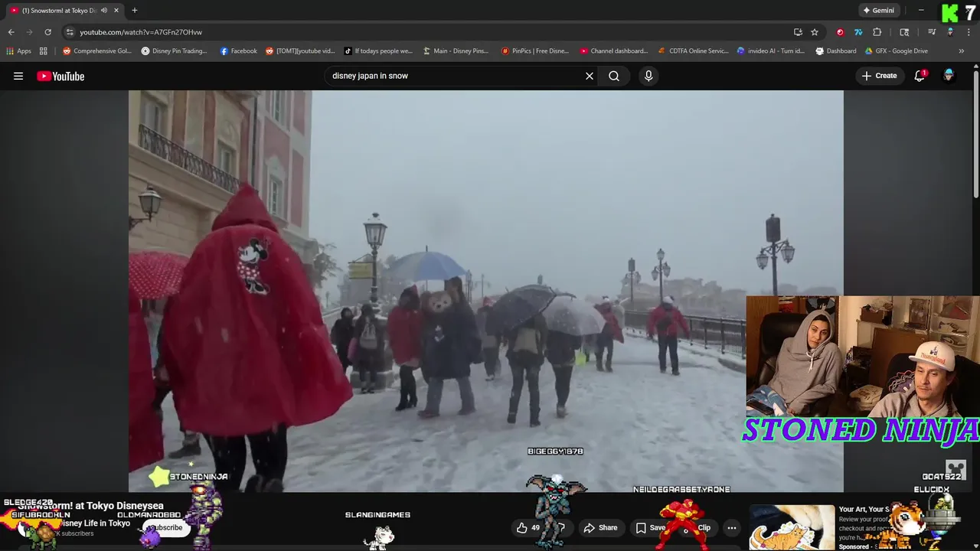Go to the YouTube home logo
This screenshot has height=551, width=980.
pos(60,76)
